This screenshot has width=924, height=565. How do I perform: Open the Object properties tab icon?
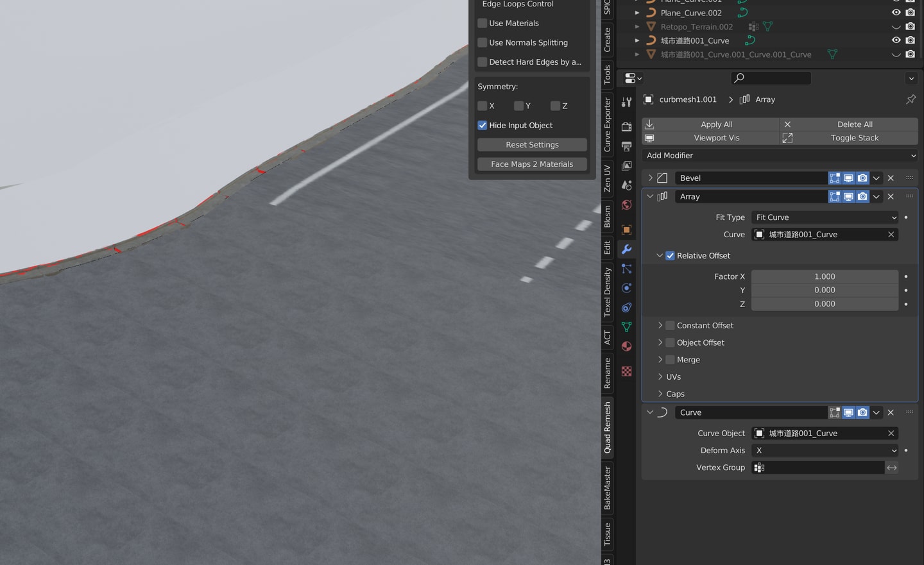click(626, 230)
